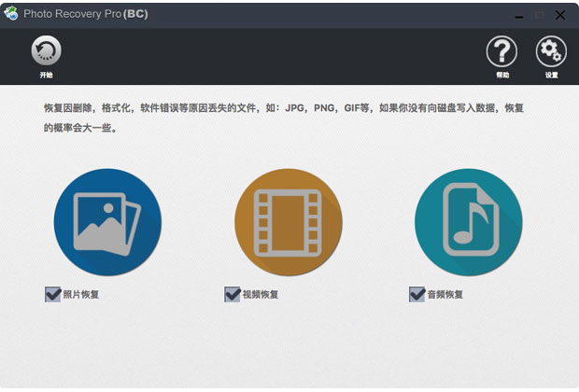Click the 视频恢复 label text
Screen dimensions: 579x392
(261, 295)
